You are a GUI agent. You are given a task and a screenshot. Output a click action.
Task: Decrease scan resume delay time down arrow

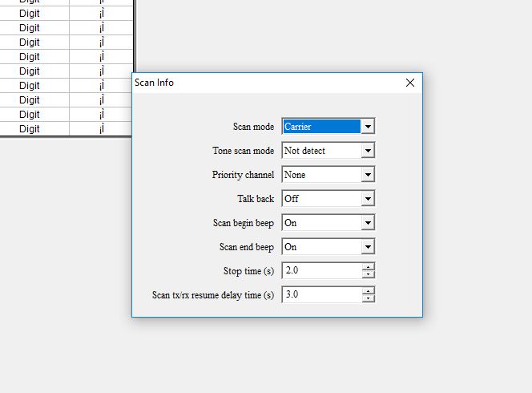tap(368, 298)
